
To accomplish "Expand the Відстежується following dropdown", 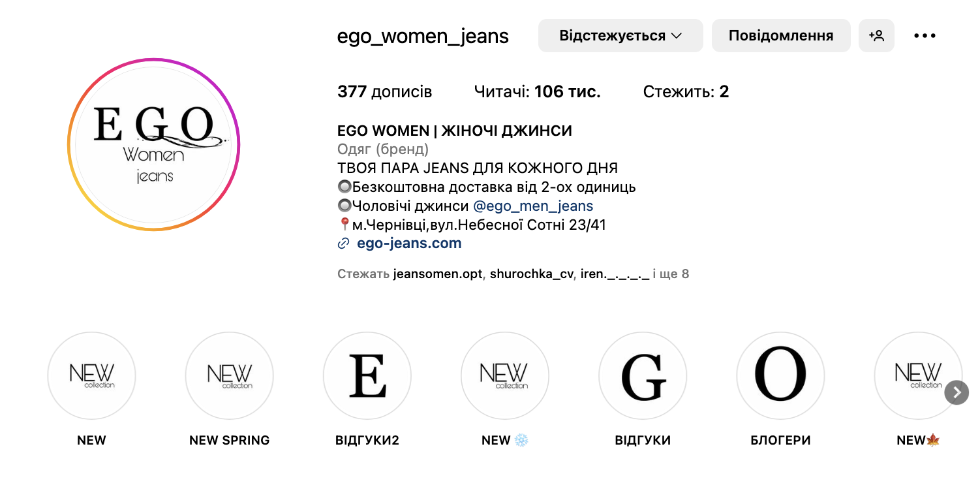I will (x=620, y=35).
